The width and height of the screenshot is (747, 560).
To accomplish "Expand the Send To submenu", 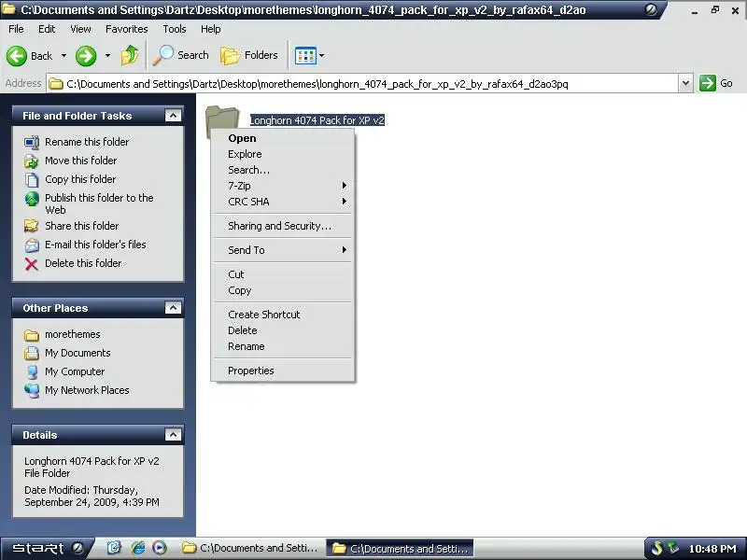I will (x=283, y=250).
